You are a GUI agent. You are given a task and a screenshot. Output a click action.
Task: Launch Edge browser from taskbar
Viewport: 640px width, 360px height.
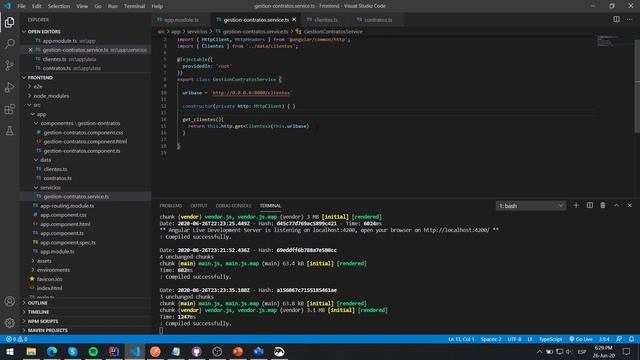pos(52,351)
